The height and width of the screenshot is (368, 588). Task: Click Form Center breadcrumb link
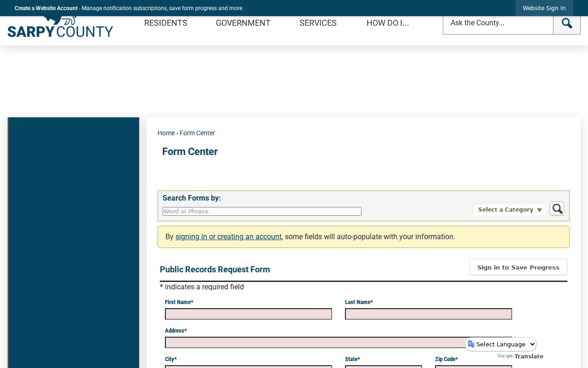(x=197, y=133)
